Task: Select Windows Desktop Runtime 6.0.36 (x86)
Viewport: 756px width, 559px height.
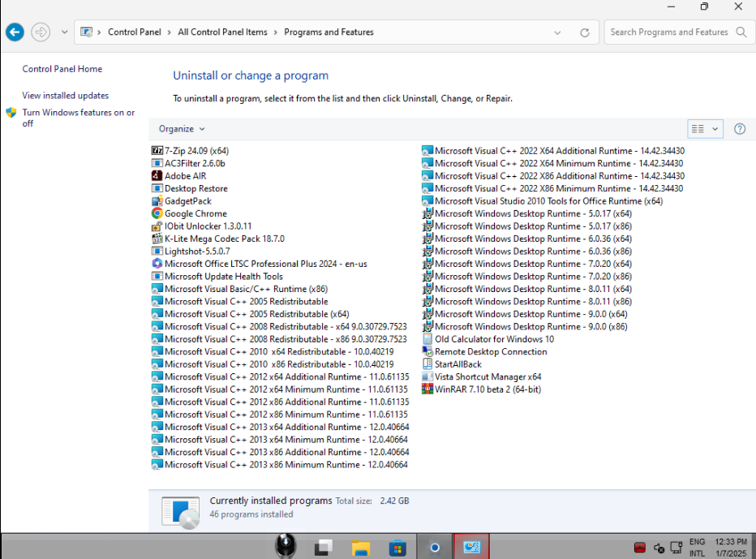Action: (x=527, y=251)
